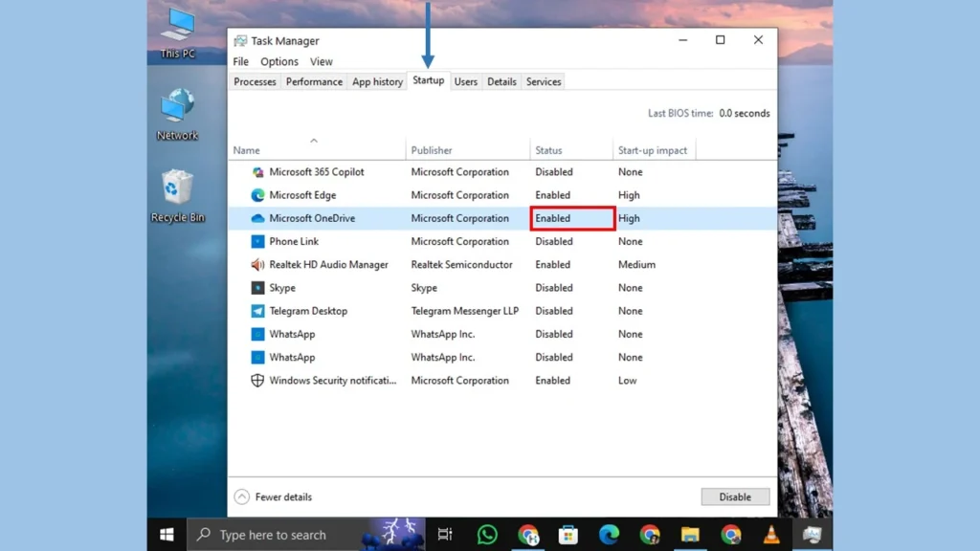
Task: Select the Microsoft Edge row name
Action: coord(302,195)
